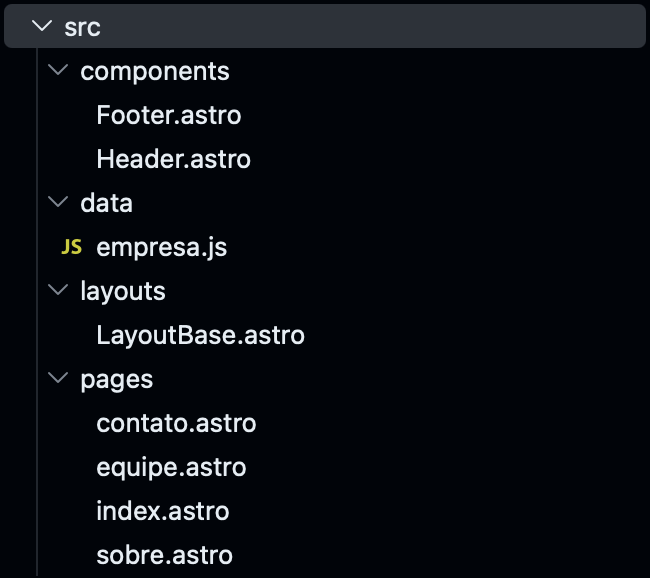Open Footer.astro file

pyautogui.click(x=169, y=115)
